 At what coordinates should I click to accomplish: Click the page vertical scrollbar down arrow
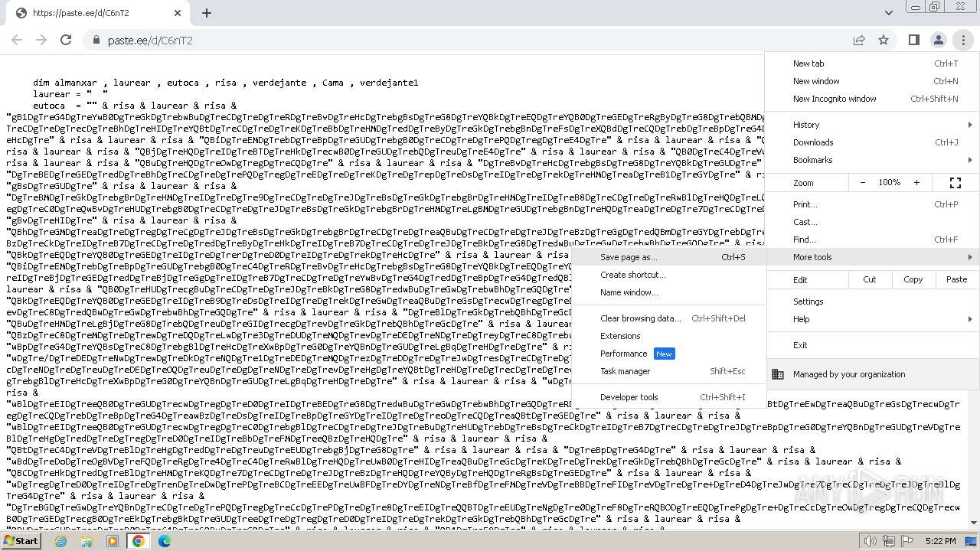(x=973, y=523)
